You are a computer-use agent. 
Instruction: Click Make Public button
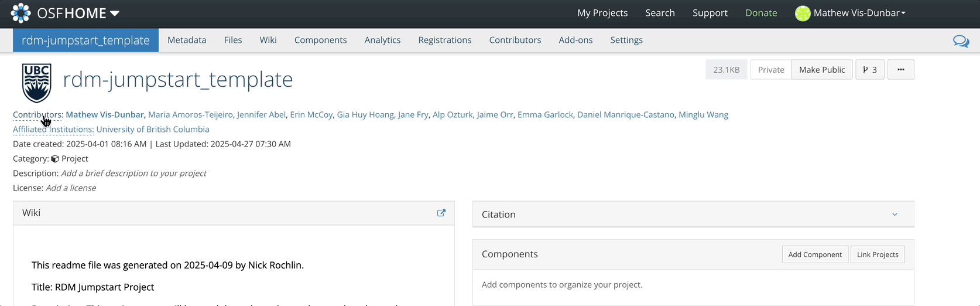[822, 70]
